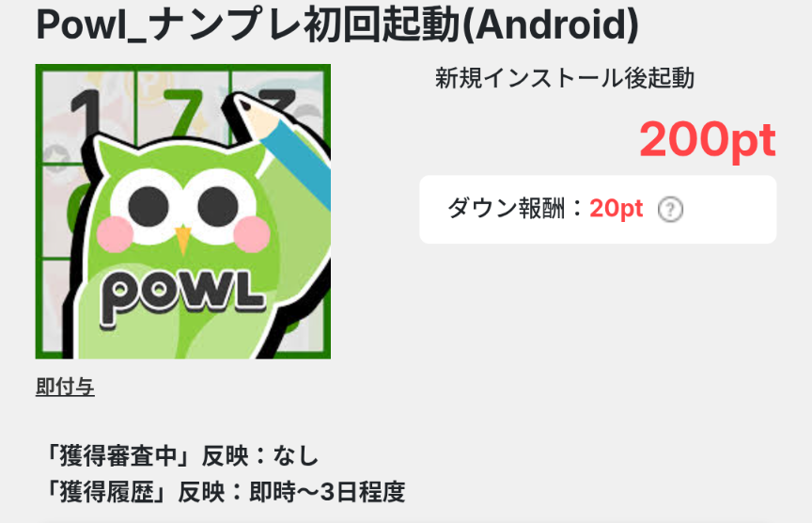Click the red 20pt value
Screen dimensions: 812x523
click(617, 209)
